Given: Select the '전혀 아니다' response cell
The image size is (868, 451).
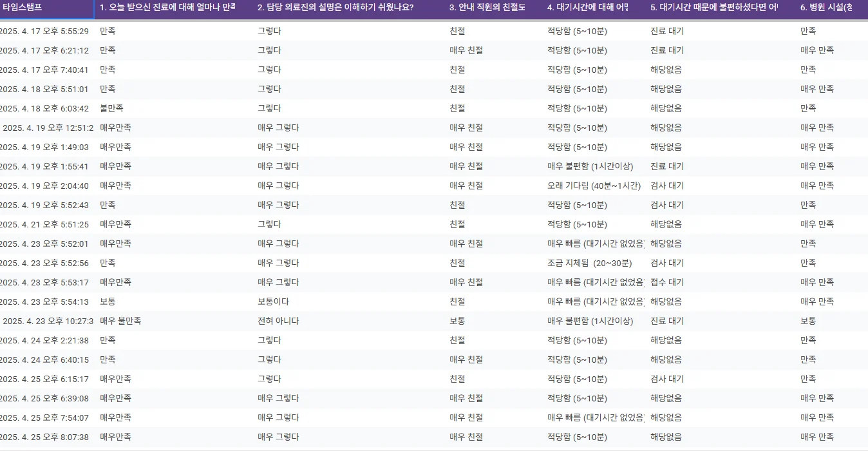Looking at the screenshot, I should point(278,321).
